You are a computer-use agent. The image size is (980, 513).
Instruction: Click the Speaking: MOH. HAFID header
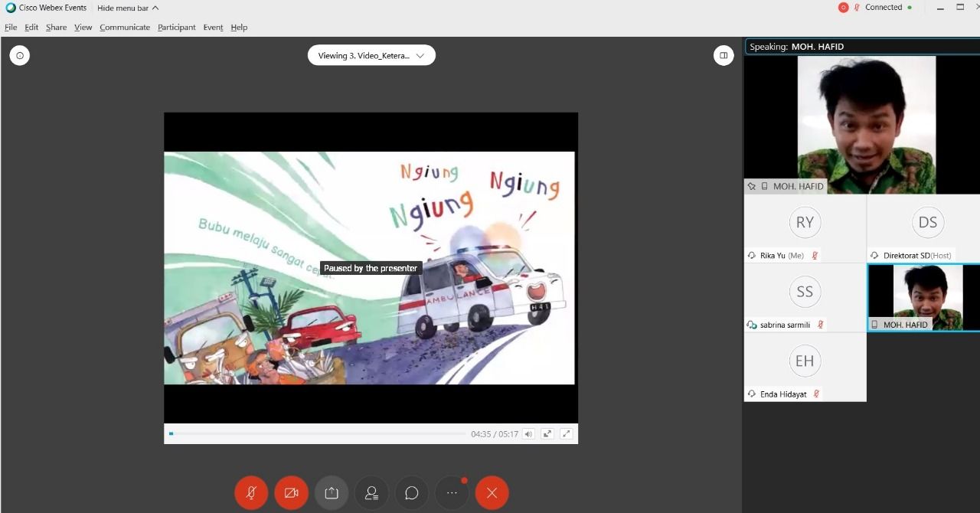click(862, 47)
